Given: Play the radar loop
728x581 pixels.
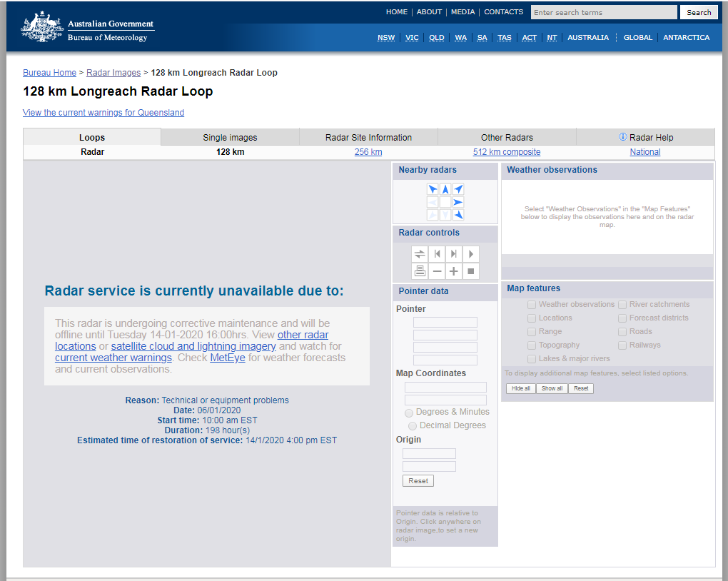Looking at the screenshot, I should coord(471,254).
